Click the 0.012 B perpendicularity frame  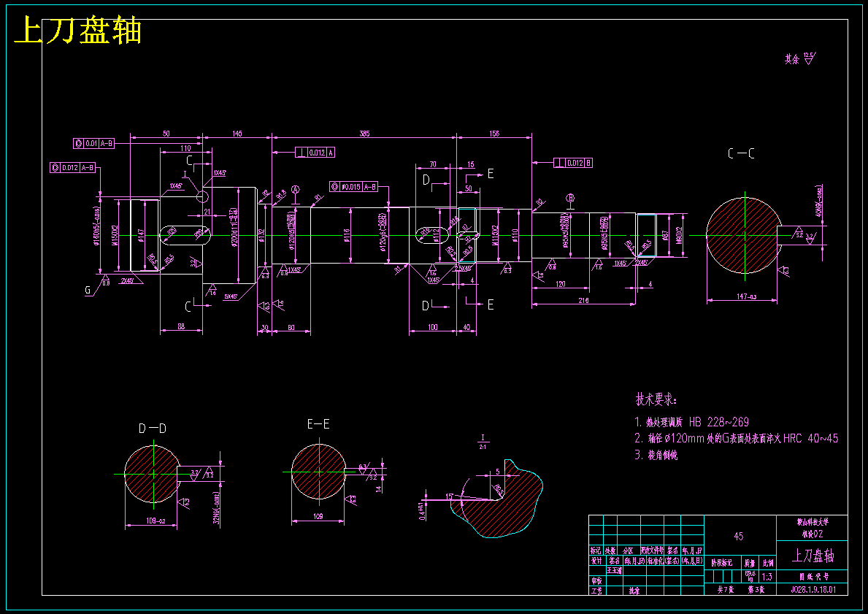click(x=573, y=163)
